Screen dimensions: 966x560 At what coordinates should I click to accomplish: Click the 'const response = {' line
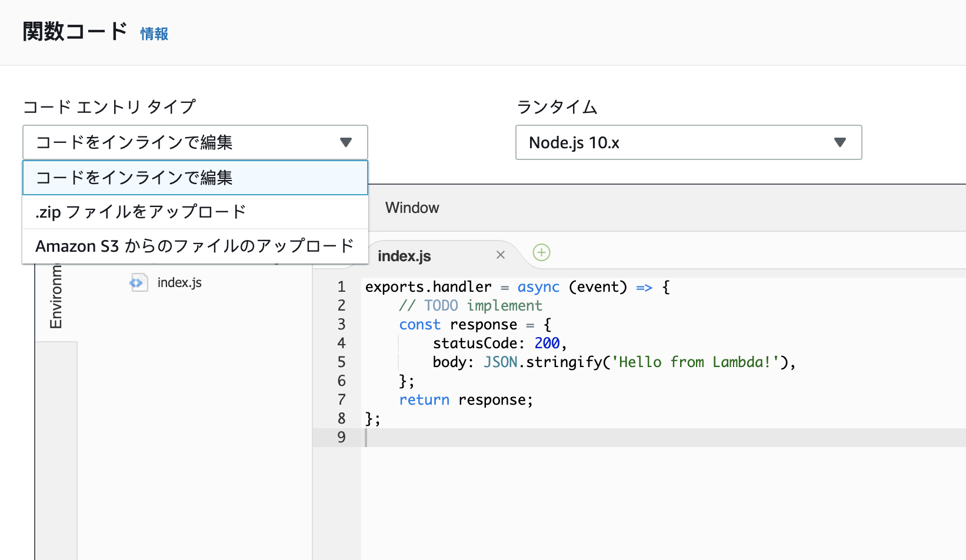[475, 324]
